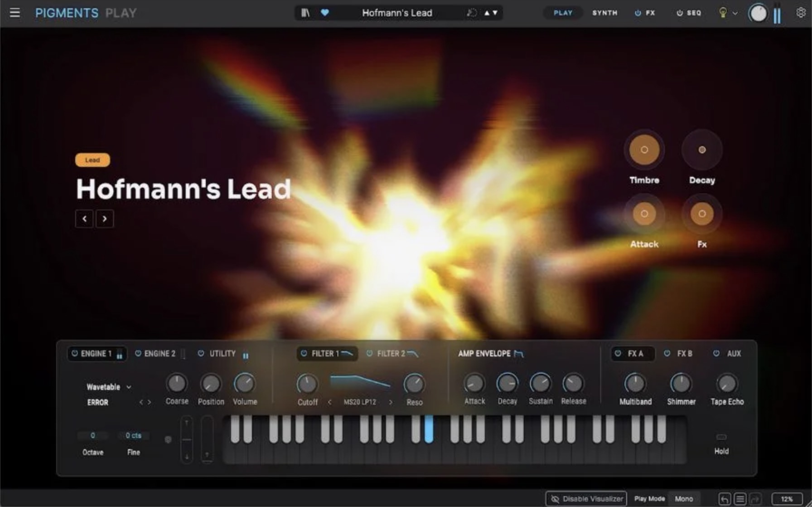Click the redo arrow icon

tap(755, 499)
